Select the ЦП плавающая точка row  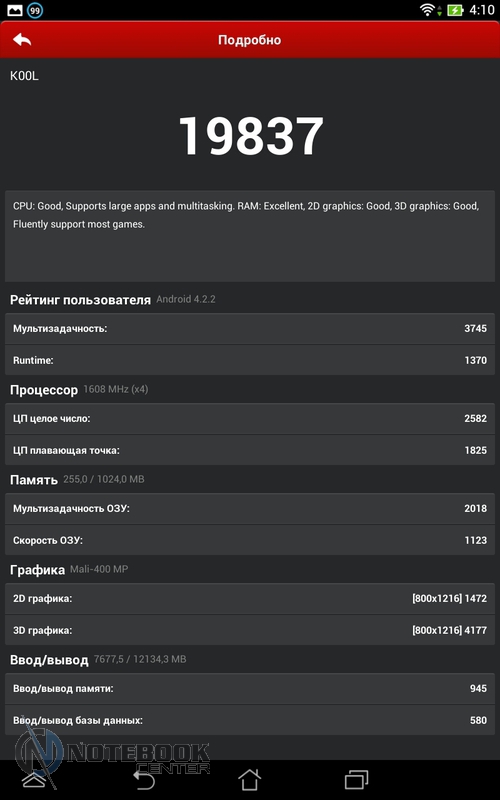pos(249,450)
